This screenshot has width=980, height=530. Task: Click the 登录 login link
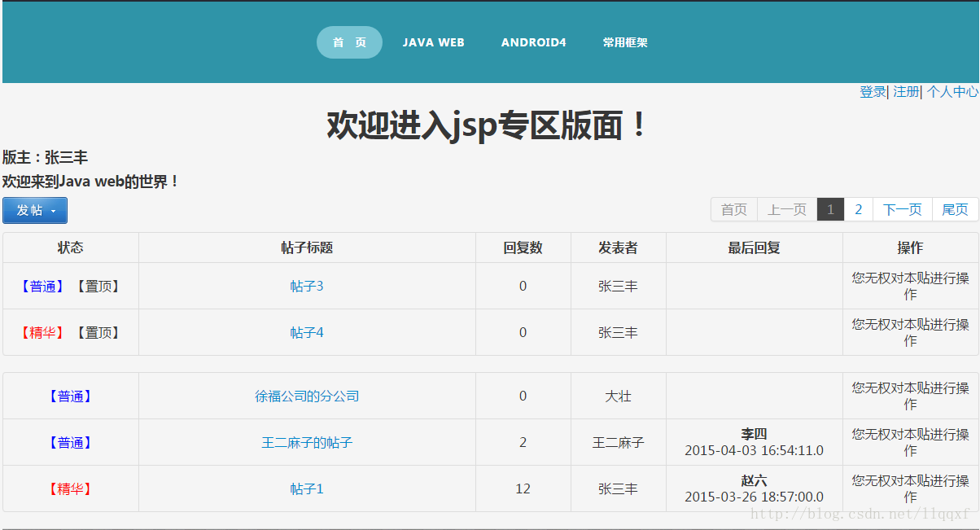click(873, 92)
